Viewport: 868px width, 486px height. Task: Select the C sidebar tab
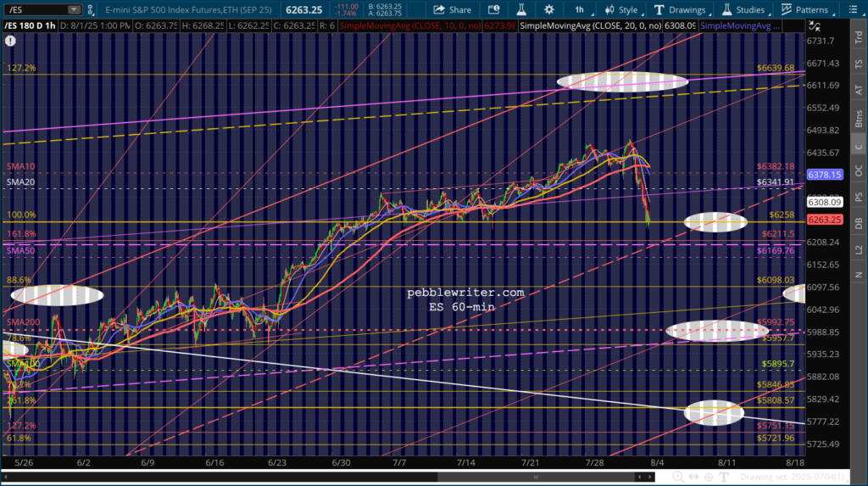point(859,146)
